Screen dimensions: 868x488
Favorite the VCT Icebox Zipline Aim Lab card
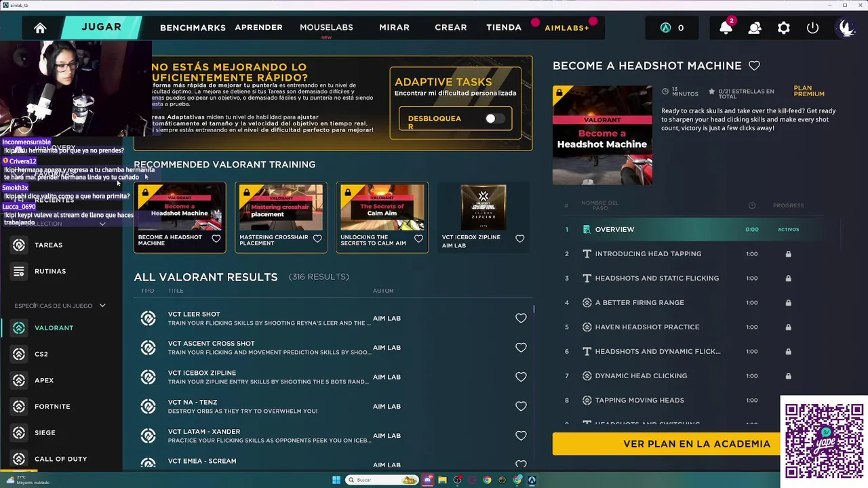pyautogui.click(x=519, y=239)
